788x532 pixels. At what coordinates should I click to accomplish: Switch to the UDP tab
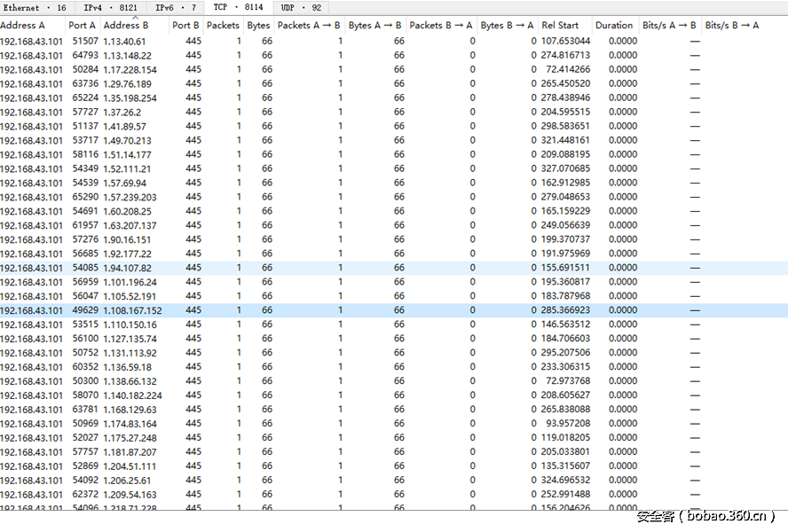coord(301,7)
